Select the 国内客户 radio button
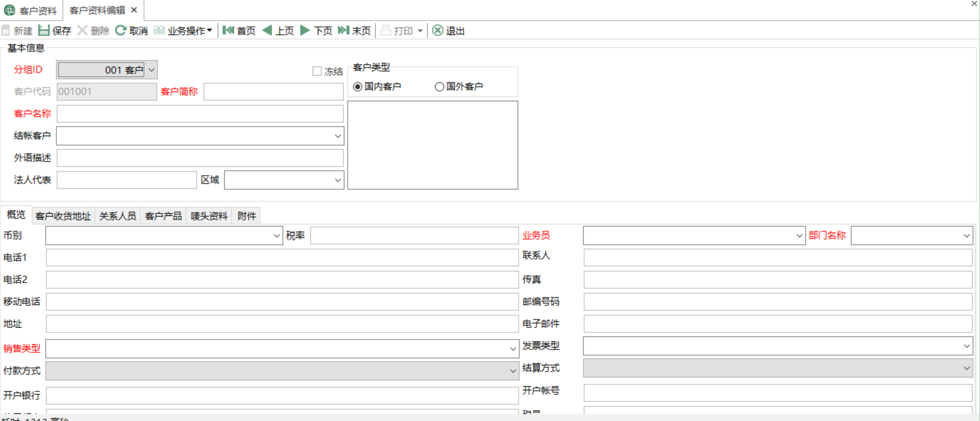 [x=358, y=87]
